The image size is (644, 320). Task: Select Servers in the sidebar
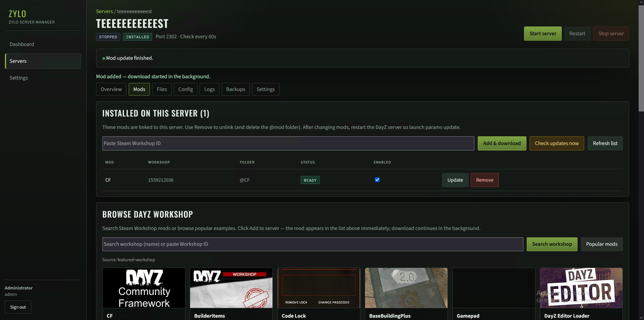click(x=43, y=61)
